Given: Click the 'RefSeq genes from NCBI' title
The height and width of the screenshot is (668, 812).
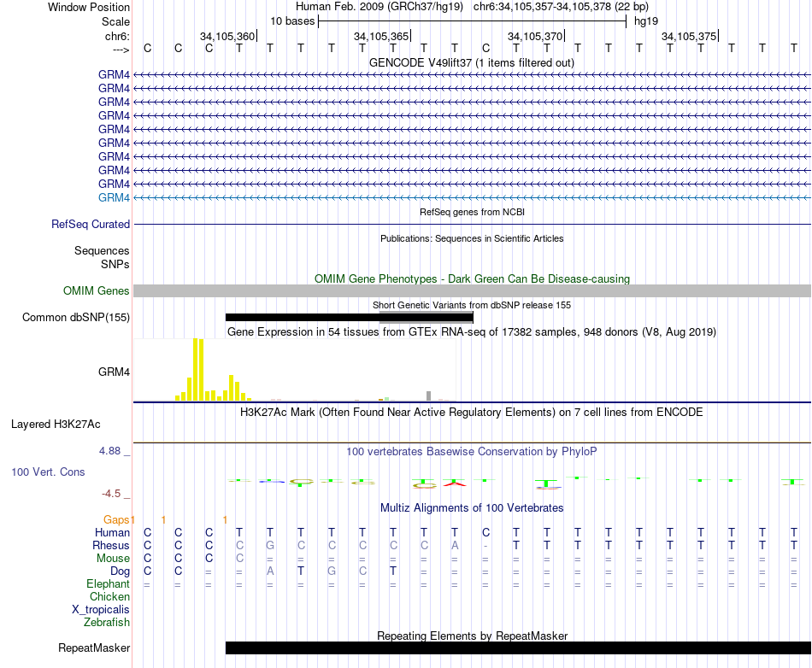Looking at the screenshot, I should (x=473, y=212).
